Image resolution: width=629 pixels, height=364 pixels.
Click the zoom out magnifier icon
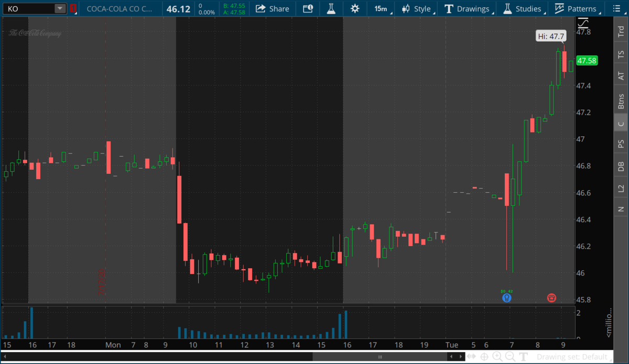pyautogui.click(x=510, y=357)
